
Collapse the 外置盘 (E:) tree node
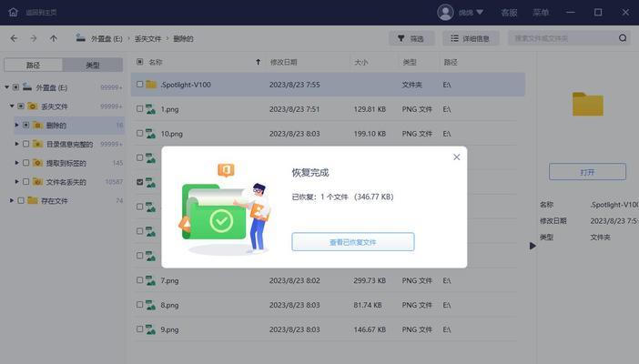point(7,87)
